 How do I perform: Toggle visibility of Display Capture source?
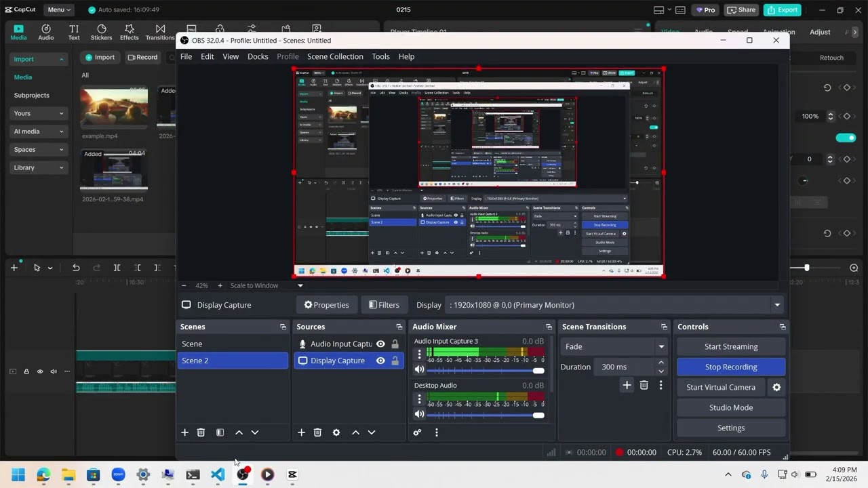click(380, 361)
